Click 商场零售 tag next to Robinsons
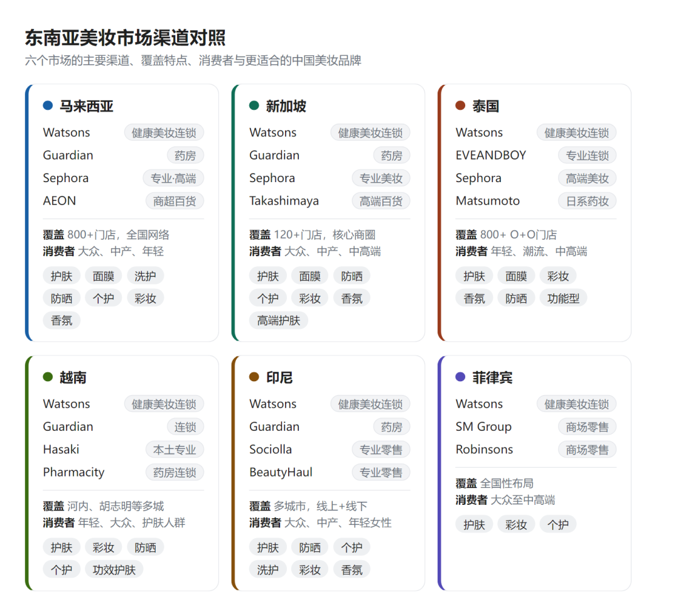 coord(587,450)
